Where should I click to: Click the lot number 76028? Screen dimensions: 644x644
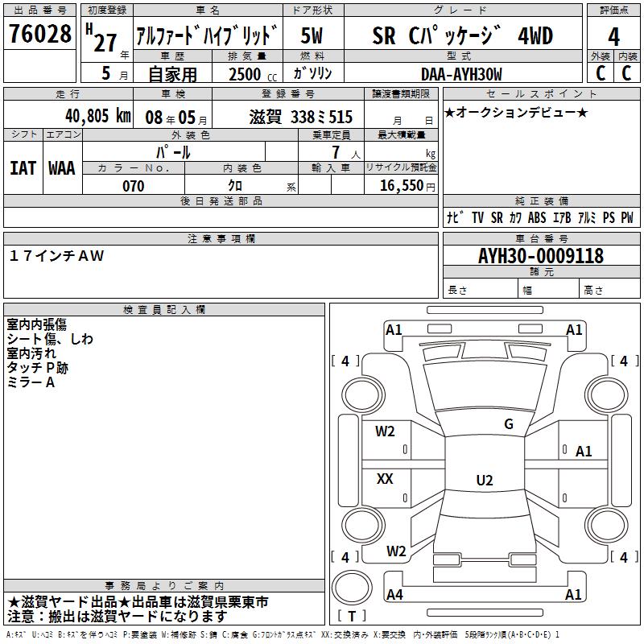[39, 35]
